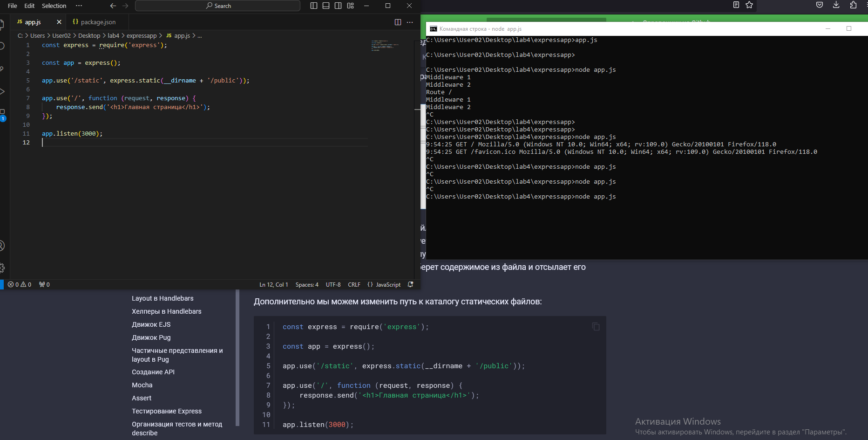Toggle the bottom panel layout icon
The image size is (868, 440).
[x=326, y=6]
